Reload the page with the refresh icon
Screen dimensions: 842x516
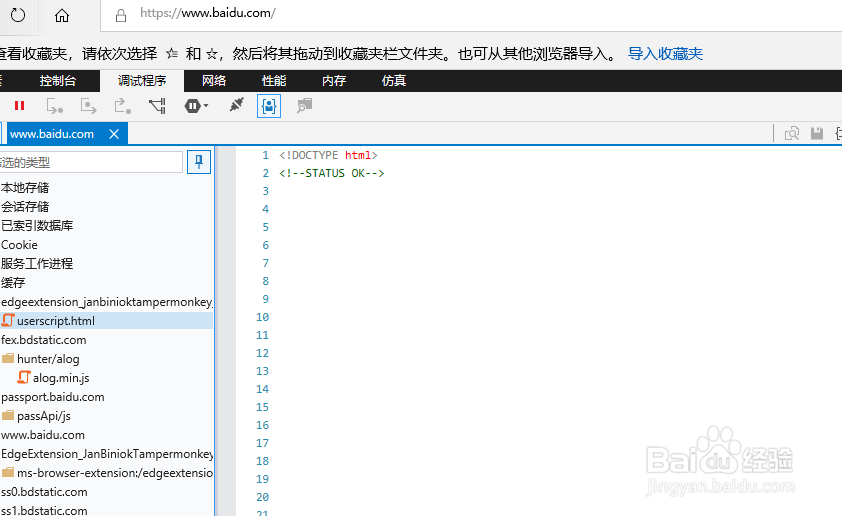point(18,15)
